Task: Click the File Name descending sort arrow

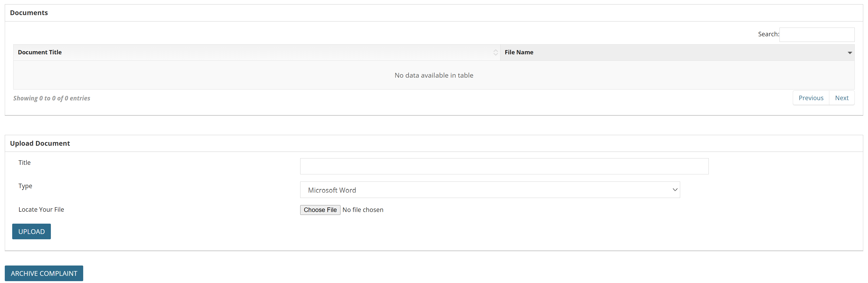Action: pos(849,53)
